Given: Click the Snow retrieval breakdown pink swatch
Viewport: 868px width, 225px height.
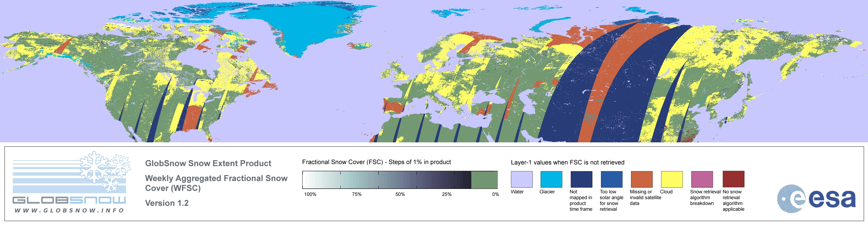Looking at the screenshot, I should [702, 179].
